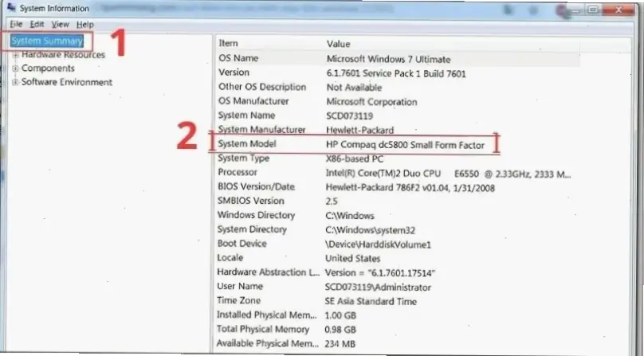
Task: Select the System Directory row label
Action: click(x=252, y=229)
